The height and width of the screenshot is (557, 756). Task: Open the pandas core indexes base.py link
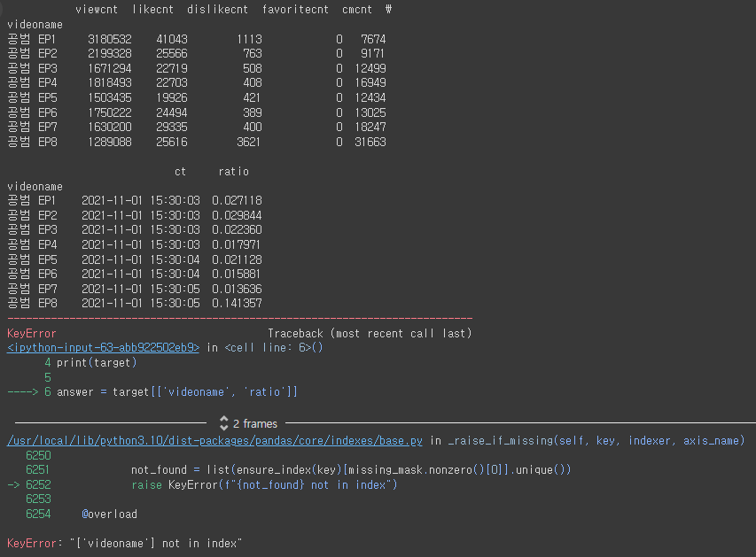[214, 441]
